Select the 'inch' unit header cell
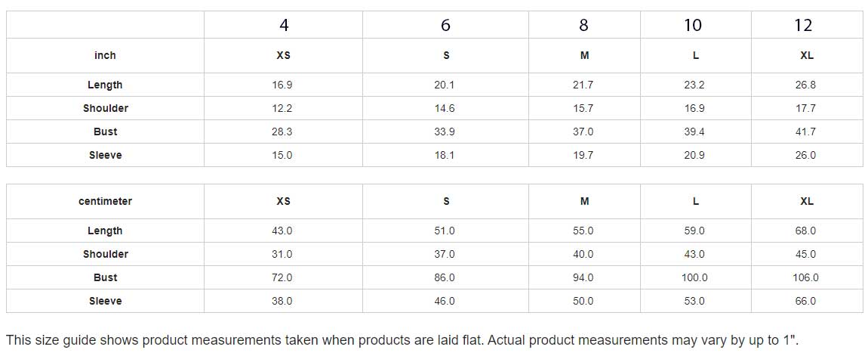868x356 pixels. pos(105,56)
